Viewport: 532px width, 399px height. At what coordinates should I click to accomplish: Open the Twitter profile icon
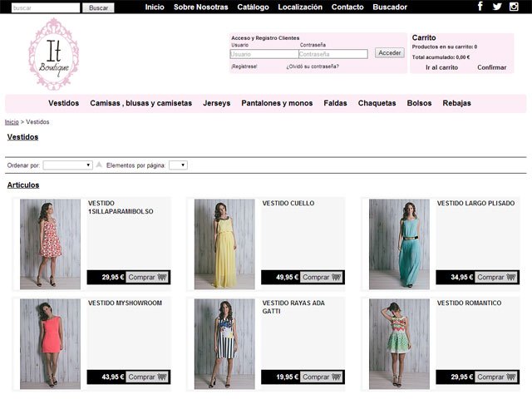click(497, 7)
